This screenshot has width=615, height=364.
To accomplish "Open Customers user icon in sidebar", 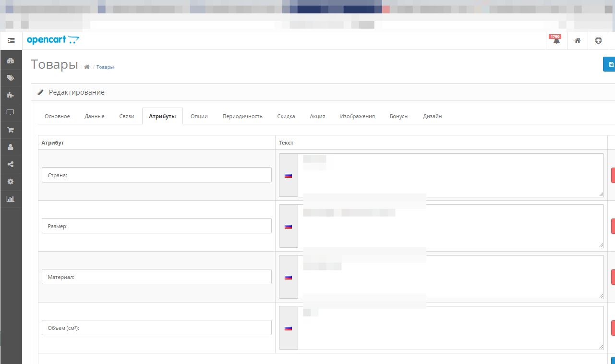I will pyautogui.click(x=11, y=147).
